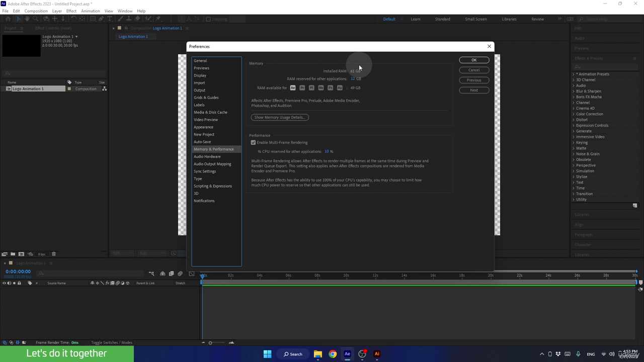Click the Logo Animation 1 composition tab

(x=133, y=37)
